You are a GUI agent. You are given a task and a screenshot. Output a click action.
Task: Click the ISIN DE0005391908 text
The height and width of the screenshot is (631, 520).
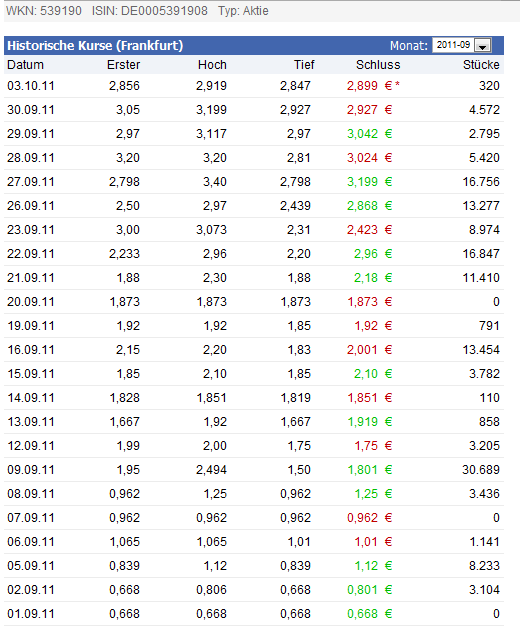[x=150, y=11]
